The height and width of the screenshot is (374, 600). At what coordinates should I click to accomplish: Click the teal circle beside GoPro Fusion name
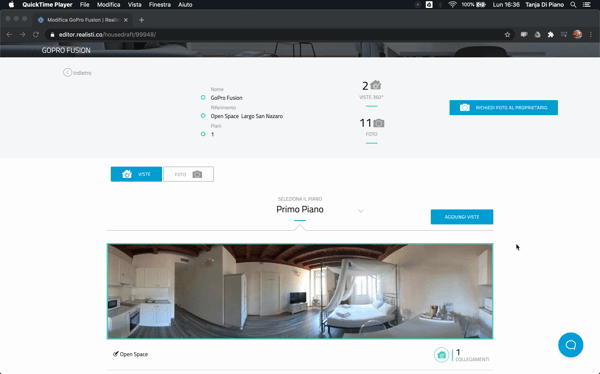tap(203, 98)
